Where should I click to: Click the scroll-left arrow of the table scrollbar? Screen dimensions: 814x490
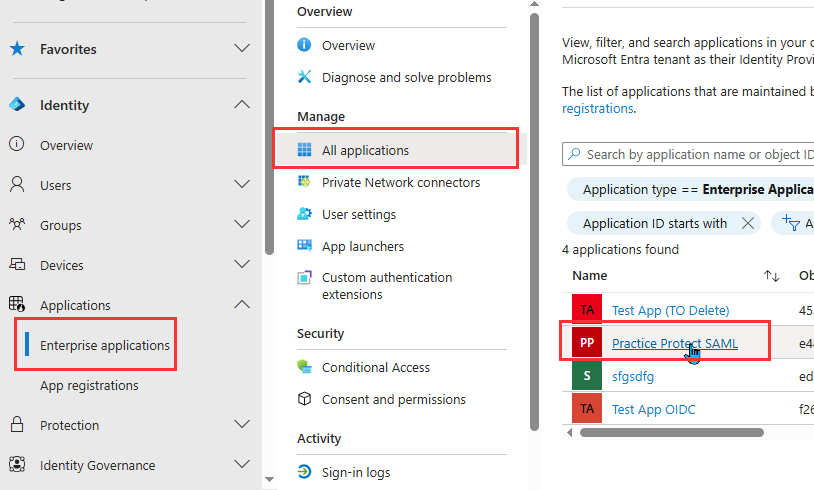tap(569, 432)
